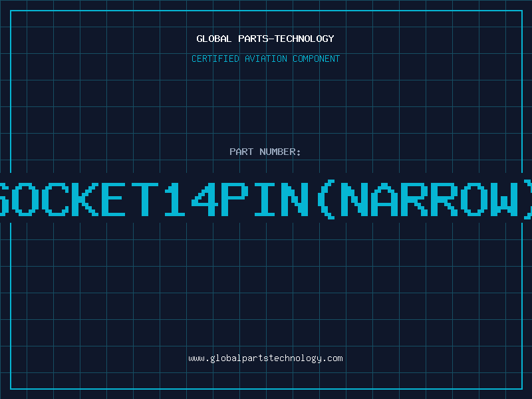Image resolution: width=532 pixels, height=399 pixels.
Task: Click the GLOBAL PARTS-TECHNOLOGY heading
Action: click(265, 39)
